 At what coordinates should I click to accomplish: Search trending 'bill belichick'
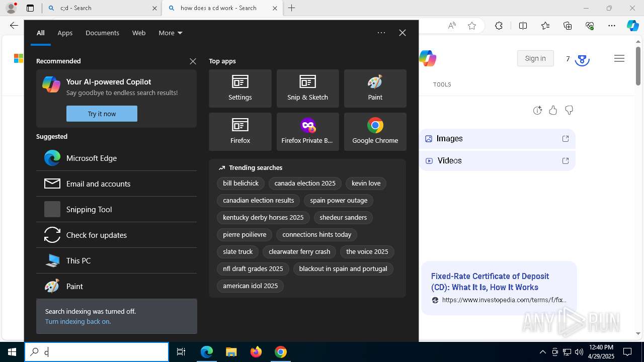click(x=240, y=184)
